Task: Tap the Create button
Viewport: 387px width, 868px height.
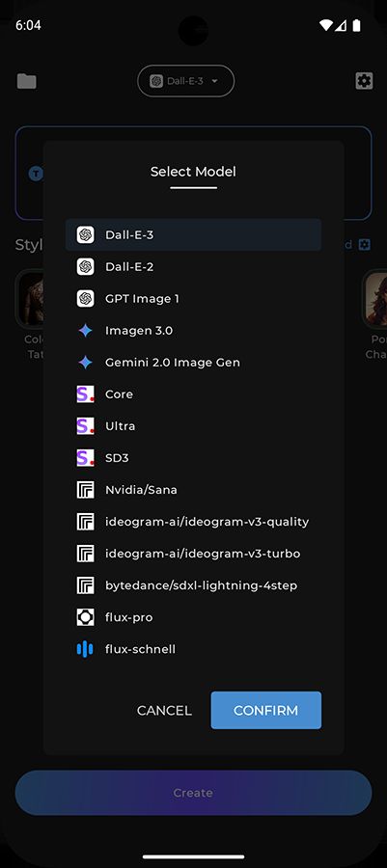Action: (193, 793)
